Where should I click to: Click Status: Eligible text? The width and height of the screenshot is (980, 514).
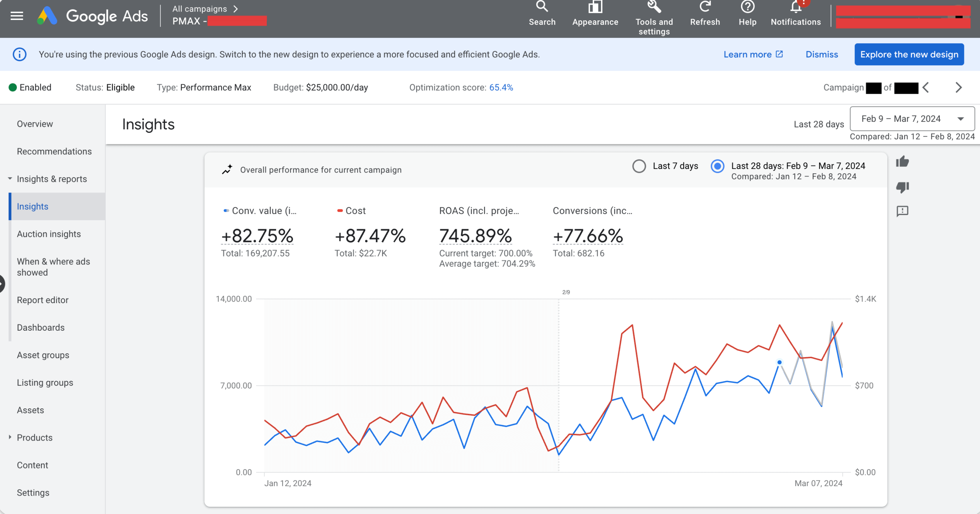(105, 88)
